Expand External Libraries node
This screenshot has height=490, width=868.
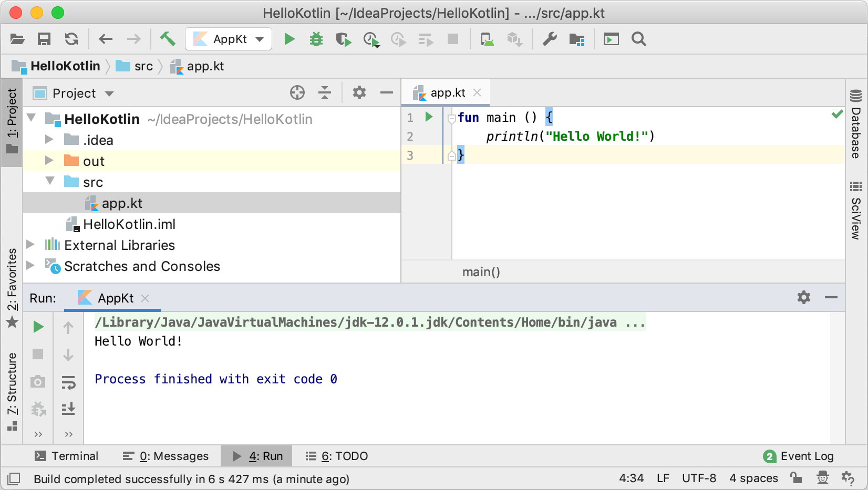[30, 244]
